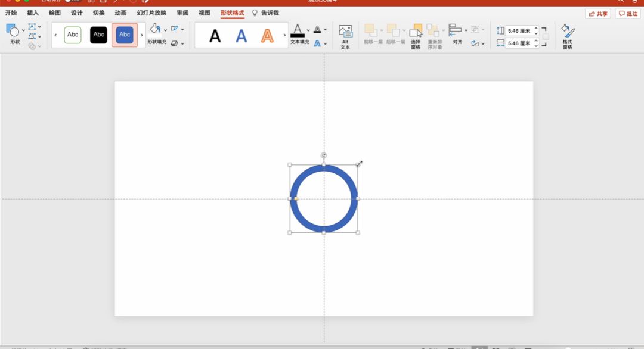The height and width of the screenshot is (349, 644).
Task: Open the rotate dropdown arrow
Action: [483, 43]
